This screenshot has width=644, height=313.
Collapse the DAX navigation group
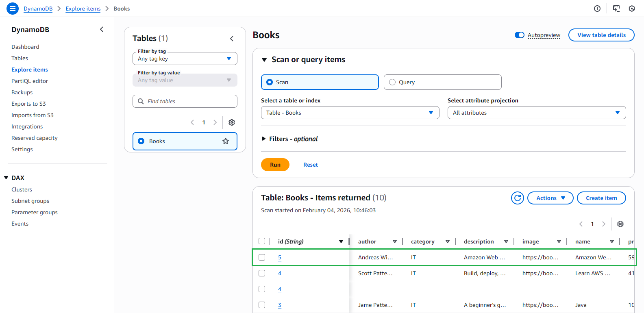pyautogui.click(x=6, y=178)
